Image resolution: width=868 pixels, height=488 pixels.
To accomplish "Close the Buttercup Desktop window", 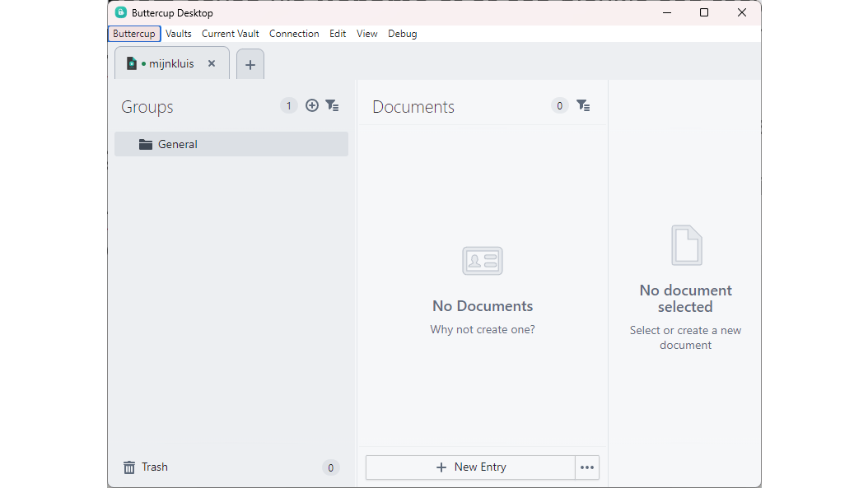I will tap(742, 12).
